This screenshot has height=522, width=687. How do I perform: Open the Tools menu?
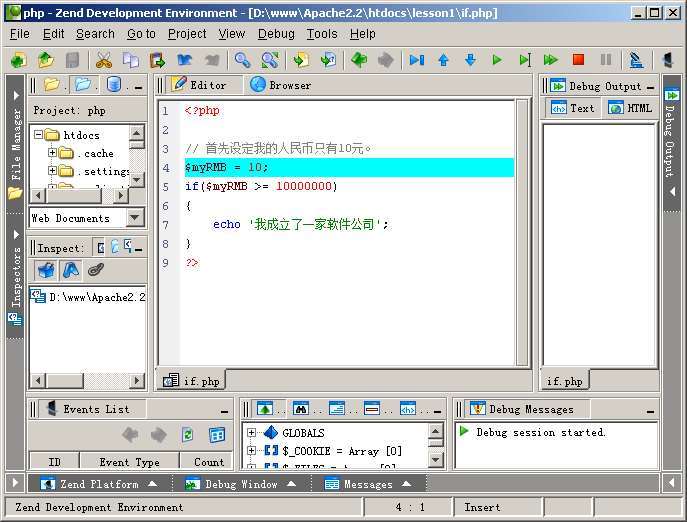[322, 34]
